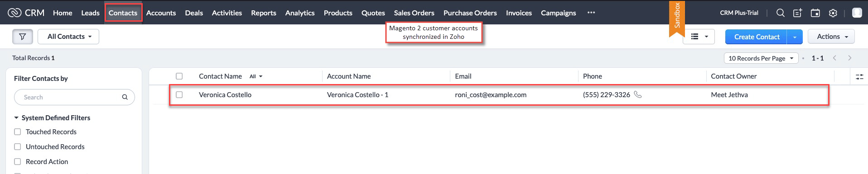The image size is (868, 174).
Task: Open the Actions dropdown
Action: [832, 37]
